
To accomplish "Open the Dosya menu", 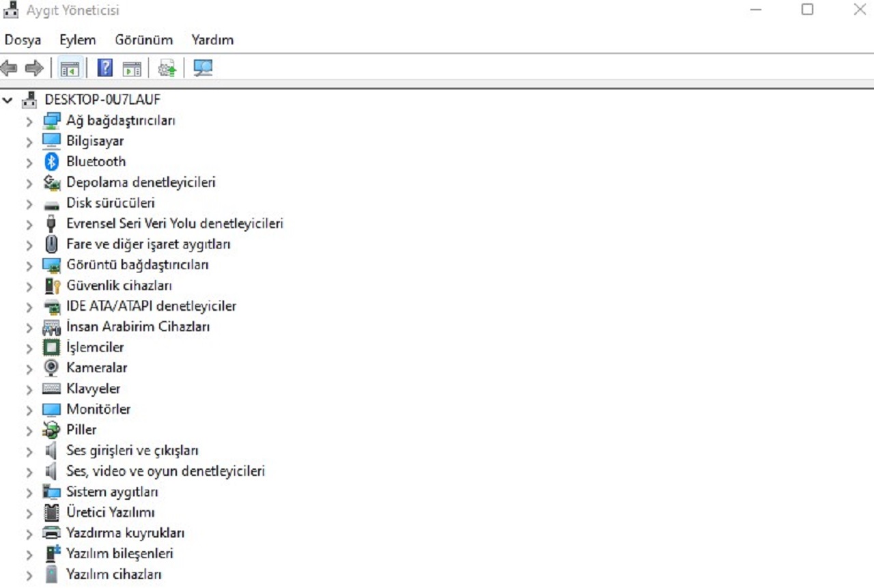I will coord(23,40).
